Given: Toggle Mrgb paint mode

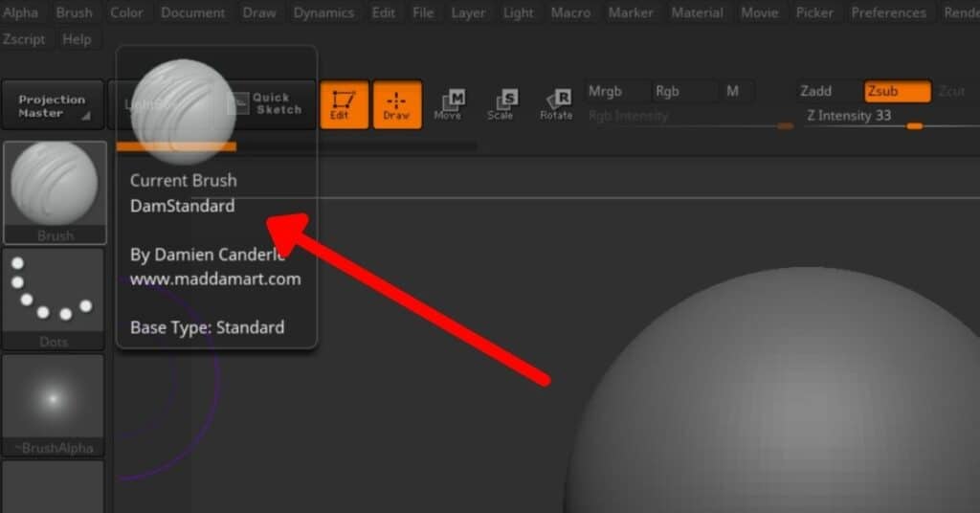Looking at the screenshot, I should [605, 92].
